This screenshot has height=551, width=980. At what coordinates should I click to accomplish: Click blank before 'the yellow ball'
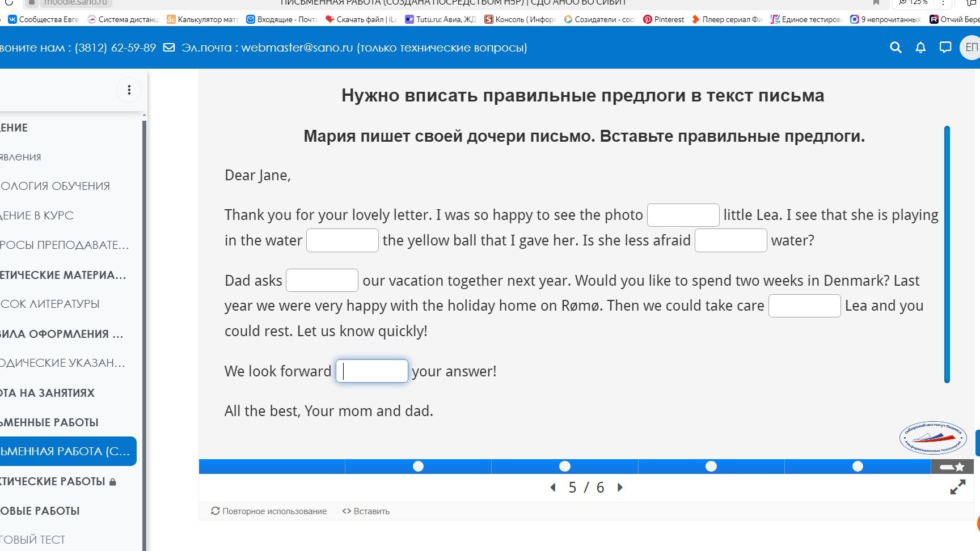tap(343, 240)
